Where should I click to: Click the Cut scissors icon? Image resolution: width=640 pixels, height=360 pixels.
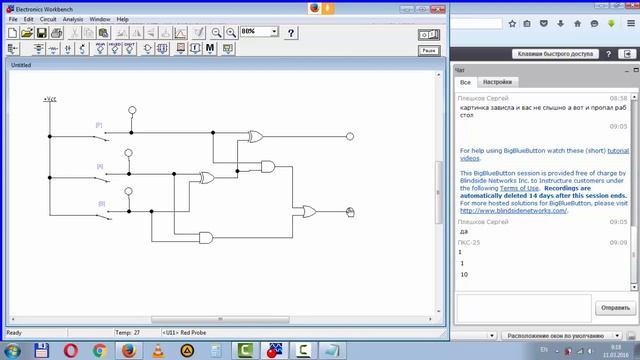[x=74, y=33]
